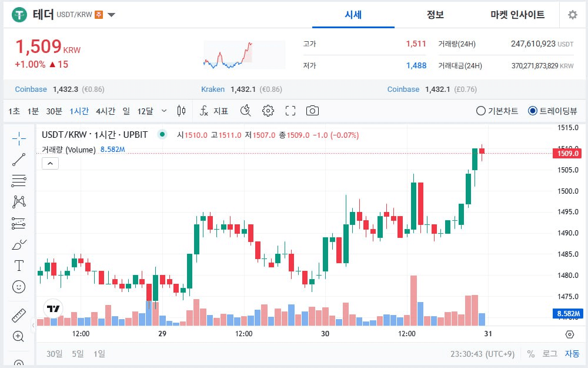Image resolution: width=588 pixels, height=368 pixels.
Task: Enter fullscreen chart mode
Action: pos(290,111)
